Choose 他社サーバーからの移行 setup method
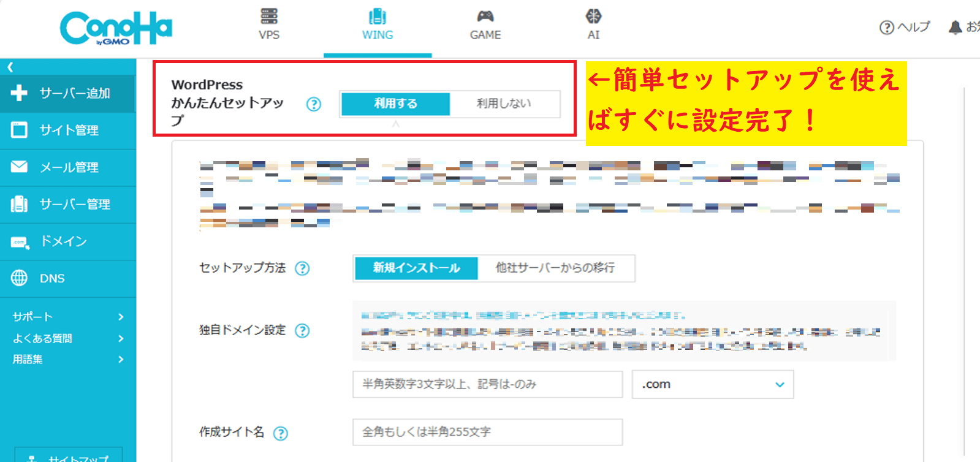The height and width of the screenshot is (462, 980). [x=555, y=268]
